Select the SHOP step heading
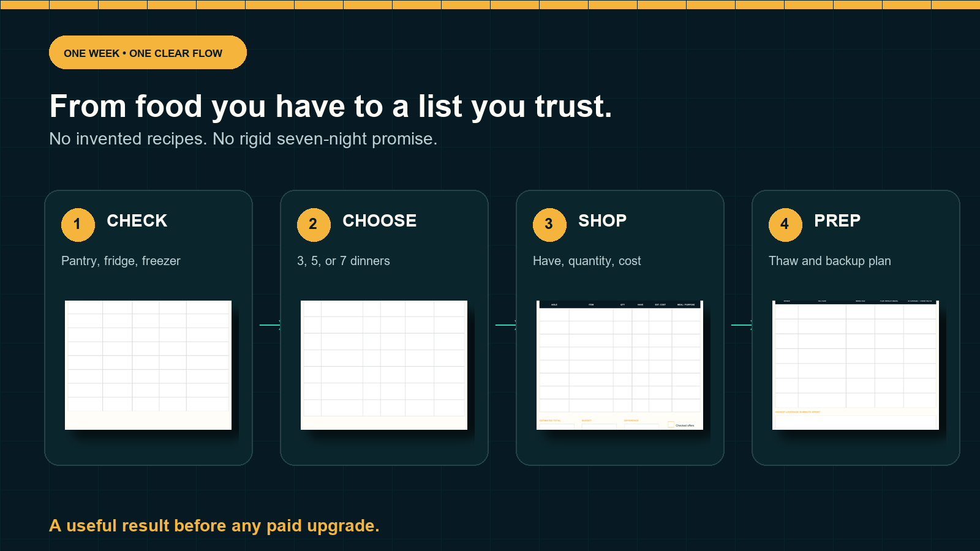The height and width of the screenshot is (551, 980). (x=603, y=220)
